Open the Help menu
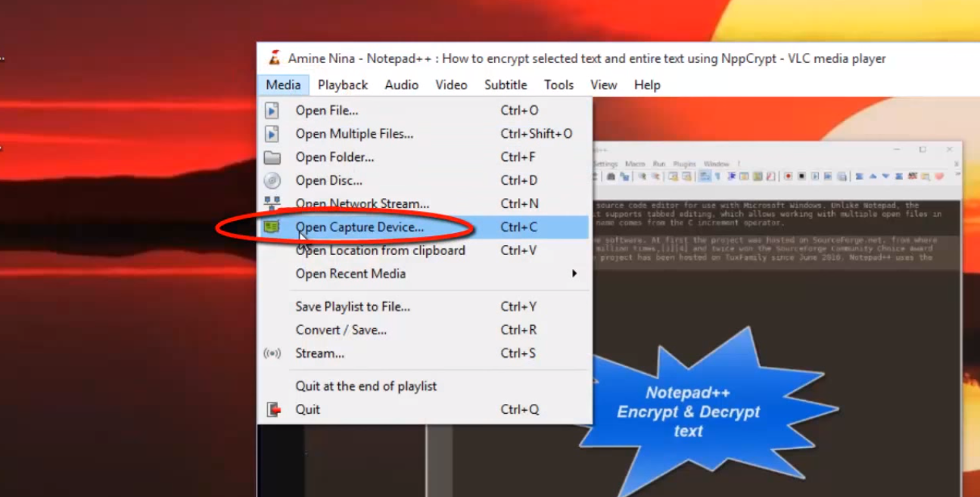This screenshot has width=980, height=497. click(647, 85)
